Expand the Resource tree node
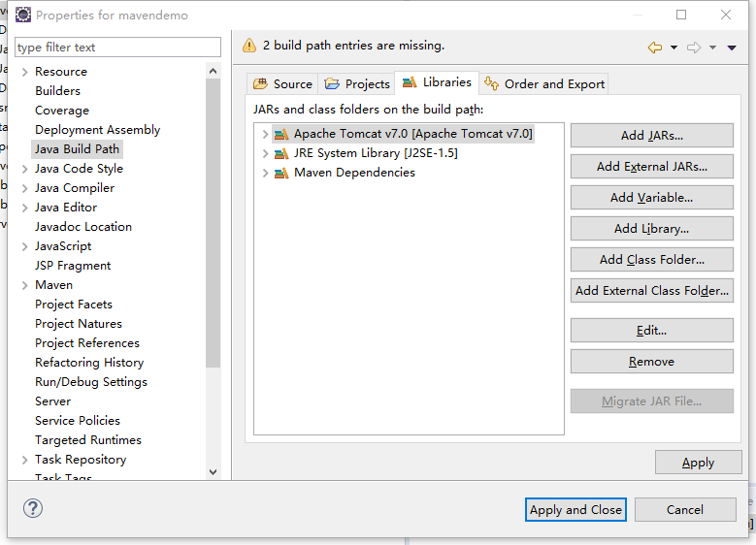This screenshot has height=545, width=756. pyautogui.click(x=24, y=73)
